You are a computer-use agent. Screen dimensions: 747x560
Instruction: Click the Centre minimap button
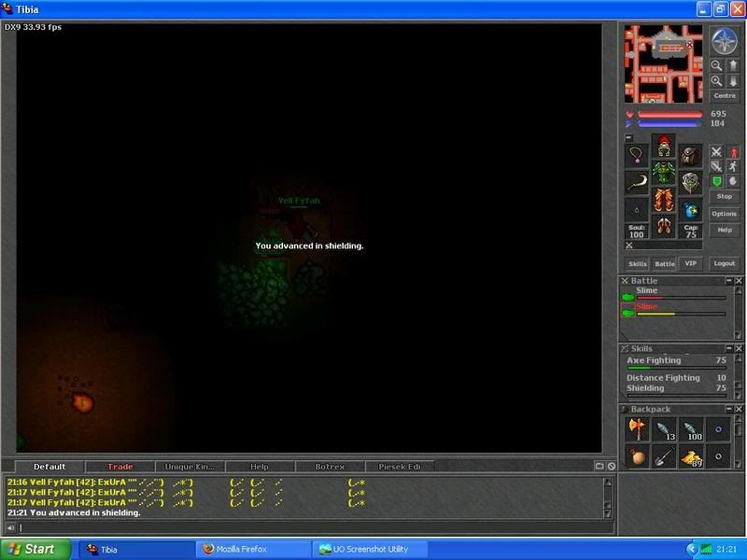tap(725, 96)
